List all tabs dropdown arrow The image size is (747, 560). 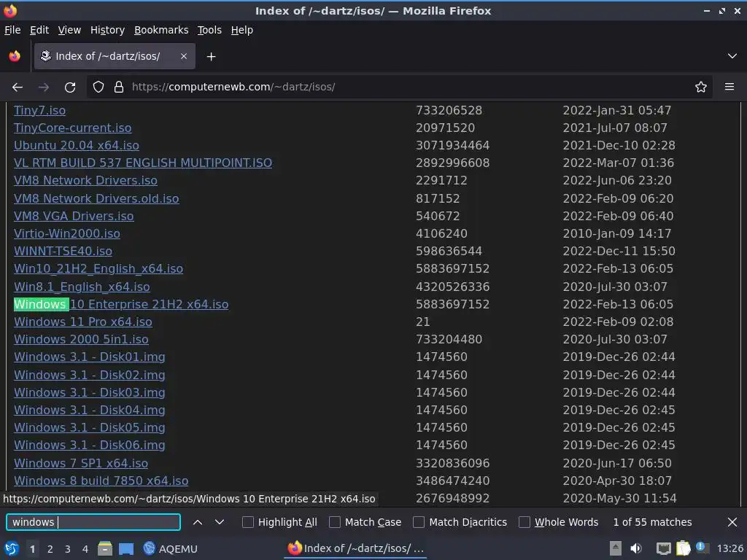(732, 56)
